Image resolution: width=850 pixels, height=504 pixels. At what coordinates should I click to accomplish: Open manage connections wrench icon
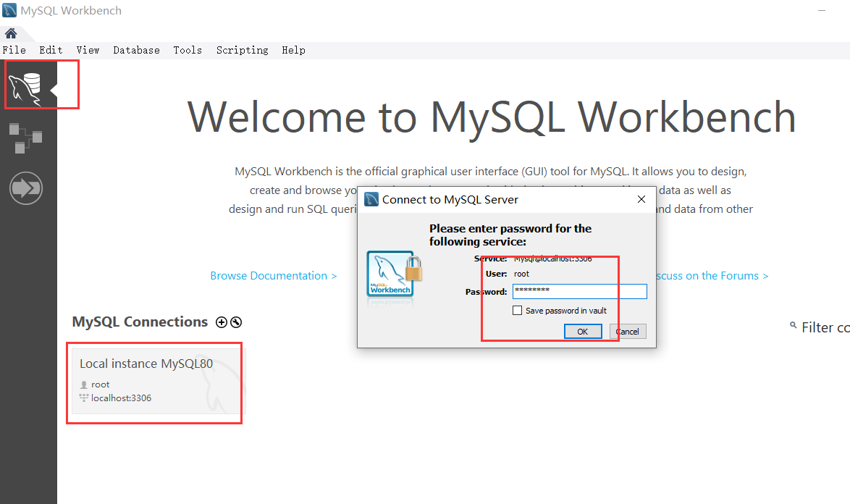(x=236, y=322)
